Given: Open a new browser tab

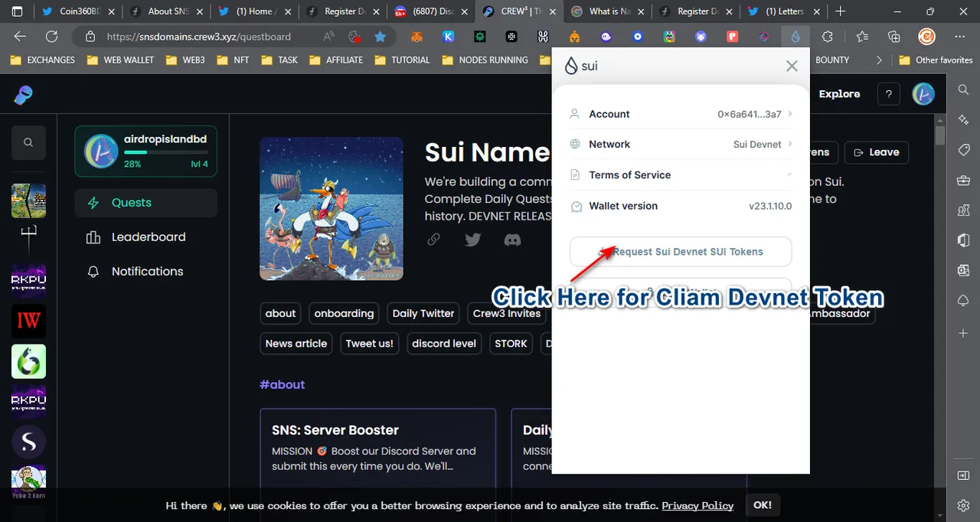Looking at the screenshot, I should pyautogui.click(x=841, y=11).
